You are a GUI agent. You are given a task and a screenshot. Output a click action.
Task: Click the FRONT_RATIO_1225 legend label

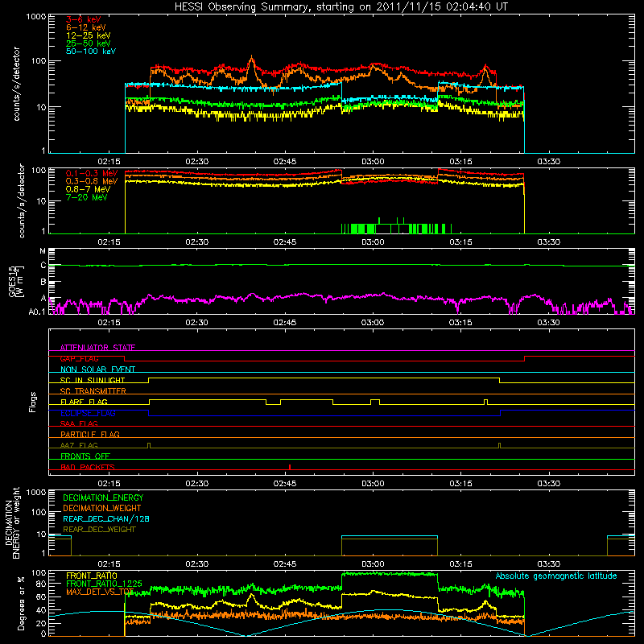[104, 584]
